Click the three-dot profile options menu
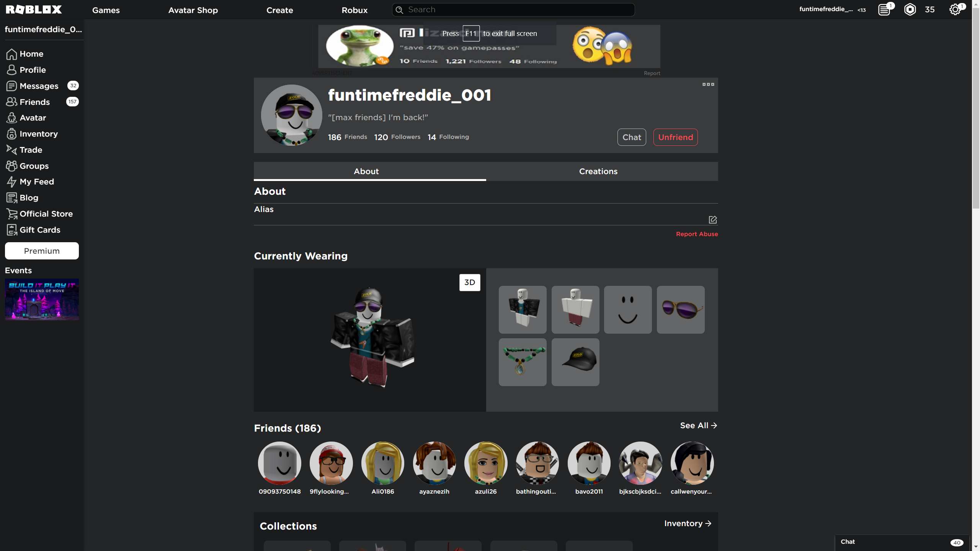980x551 pixels. [708, 84]
